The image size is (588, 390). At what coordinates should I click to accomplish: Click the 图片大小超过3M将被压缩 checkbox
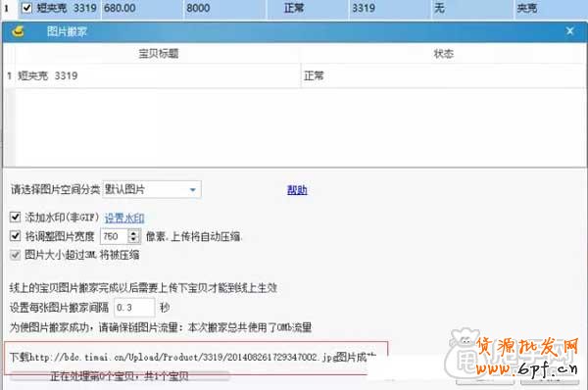15,255
